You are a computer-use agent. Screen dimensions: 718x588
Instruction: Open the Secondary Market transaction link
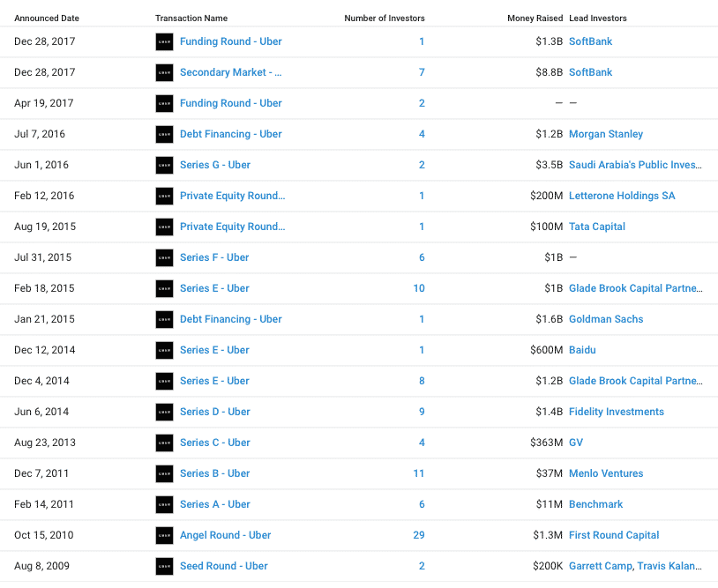[x=231, y=72]
